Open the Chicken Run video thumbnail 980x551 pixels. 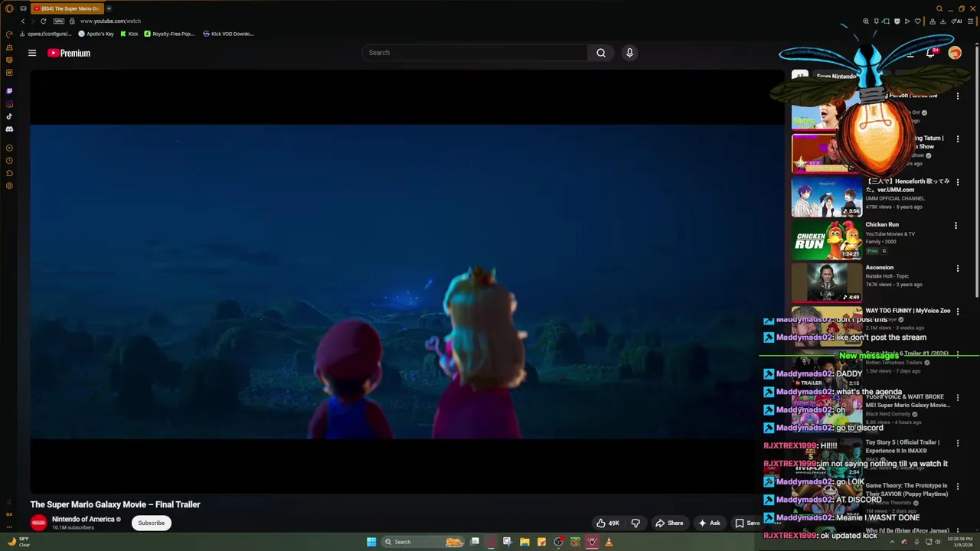826,240
